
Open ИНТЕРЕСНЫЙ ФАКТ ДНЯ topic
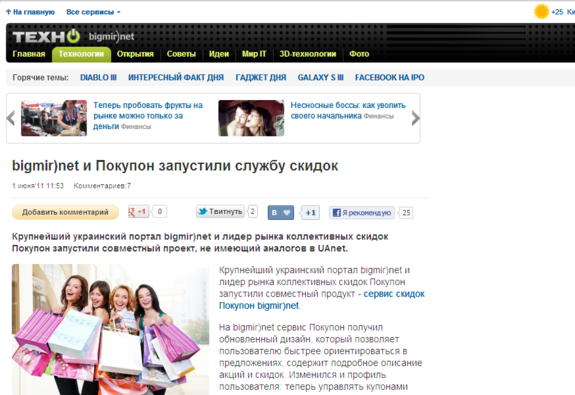pos(176,77)
